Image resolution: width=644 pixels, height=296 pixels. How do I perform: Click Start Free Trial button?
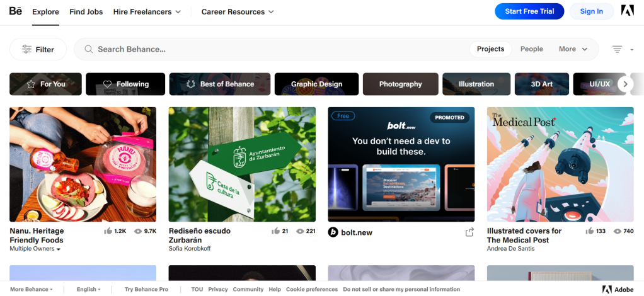[x=529, y=11]
